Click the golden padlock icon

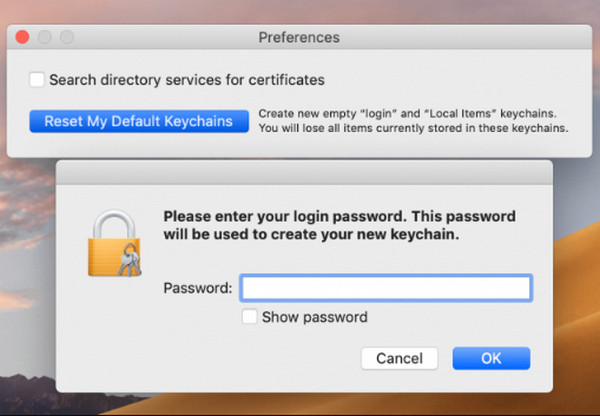(114, 242)
